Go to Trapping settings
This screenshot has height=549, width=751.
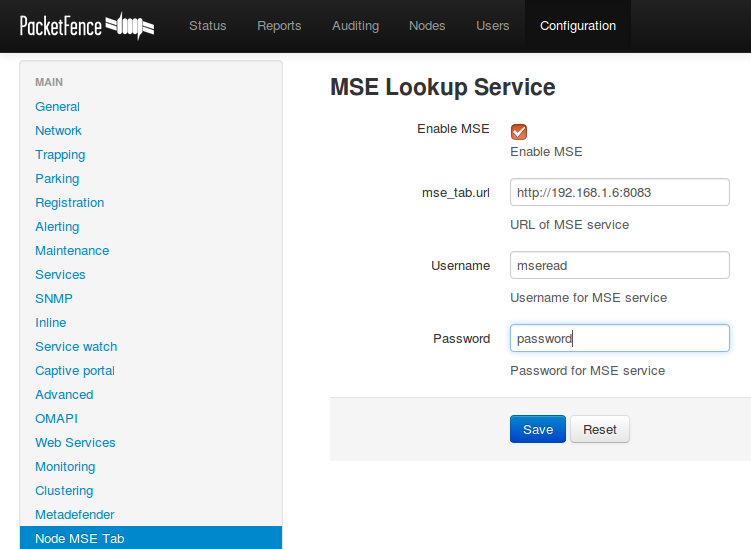point(60,154)
